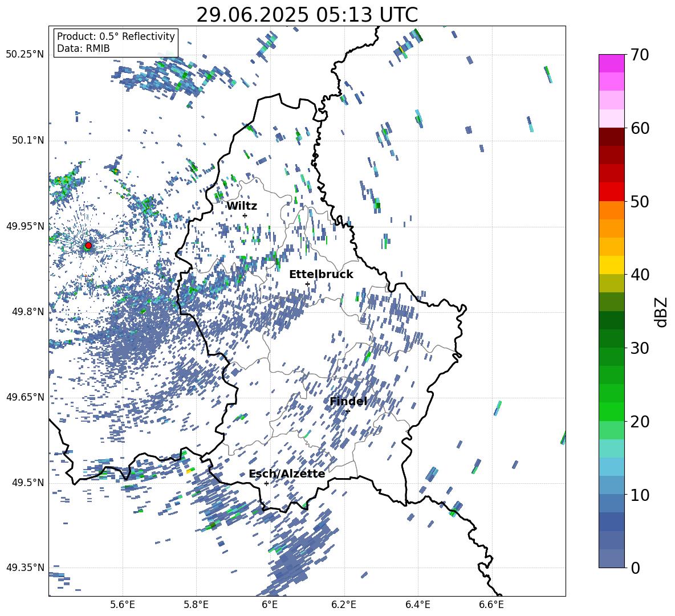Click the 6.6°E longitude label
Image resolution: width=675 pixels, height=616 pixels.
tap(491, 605)
